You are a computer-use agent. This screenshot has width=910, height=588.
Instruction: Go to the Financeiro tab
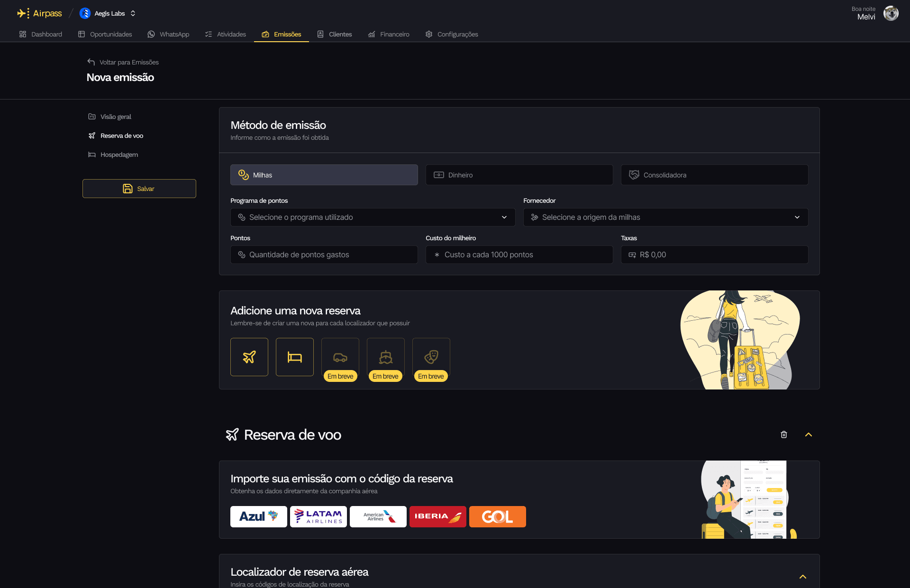pyautogui.click(x=389, y=34)
